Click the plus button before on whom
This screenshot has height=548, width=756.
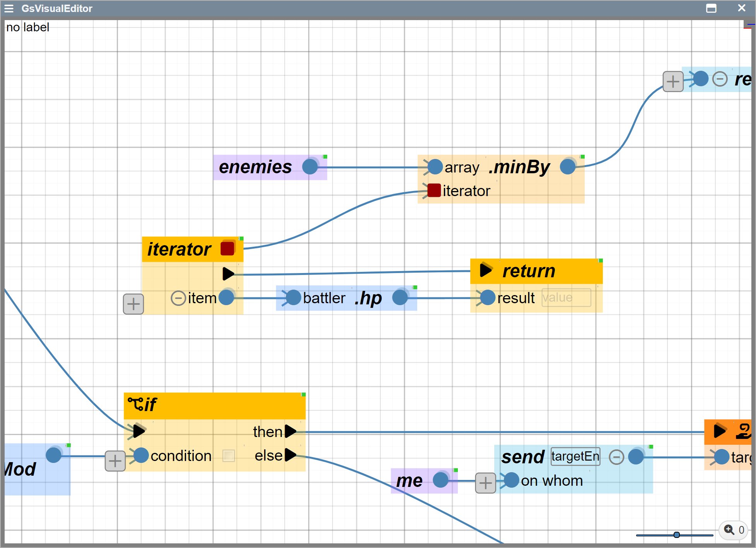[485, 483]
